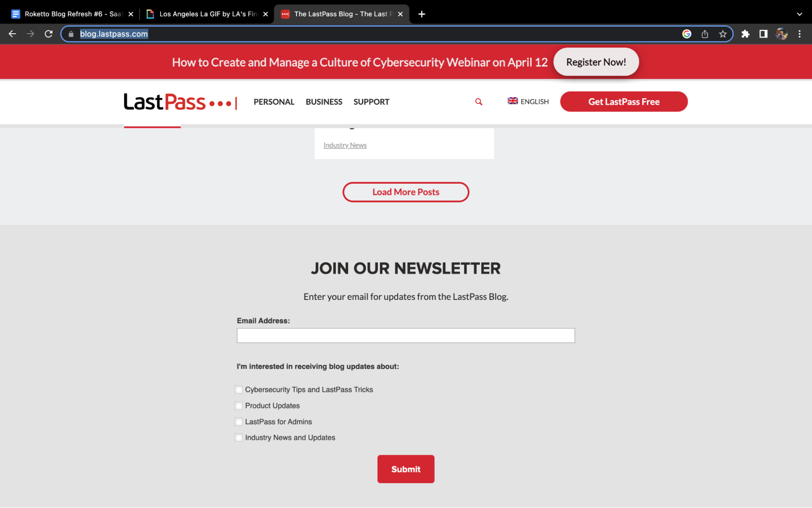
Task: Expand ENGLISH language dropdown
Action: [527, 101]
